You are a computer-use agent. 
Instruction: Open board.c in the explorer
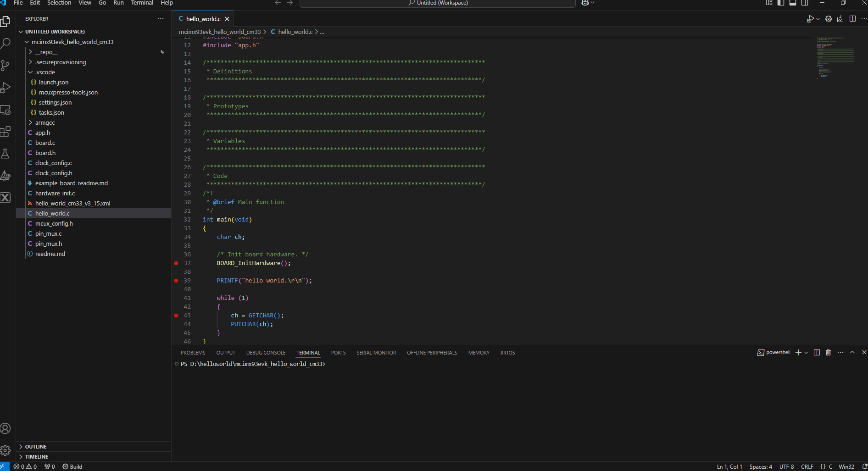pyautogui.click(x=45, y=143)
